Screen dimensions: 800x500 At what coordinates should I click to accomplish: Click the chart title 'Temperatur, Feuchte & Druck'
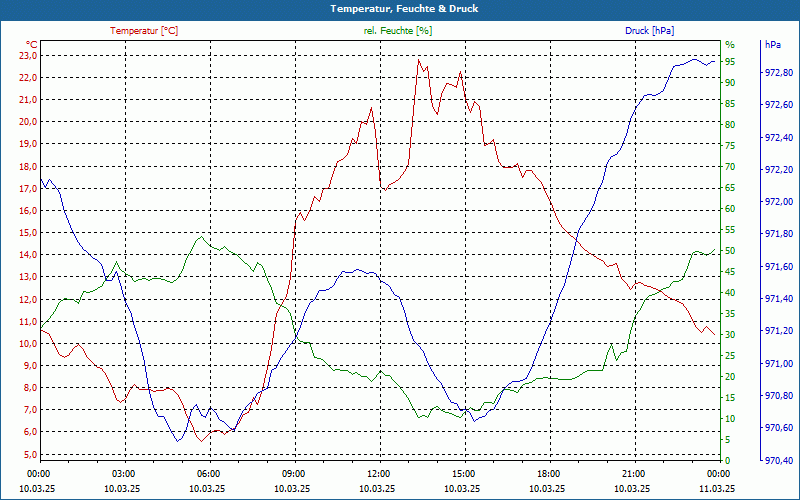tap(400, 8)
